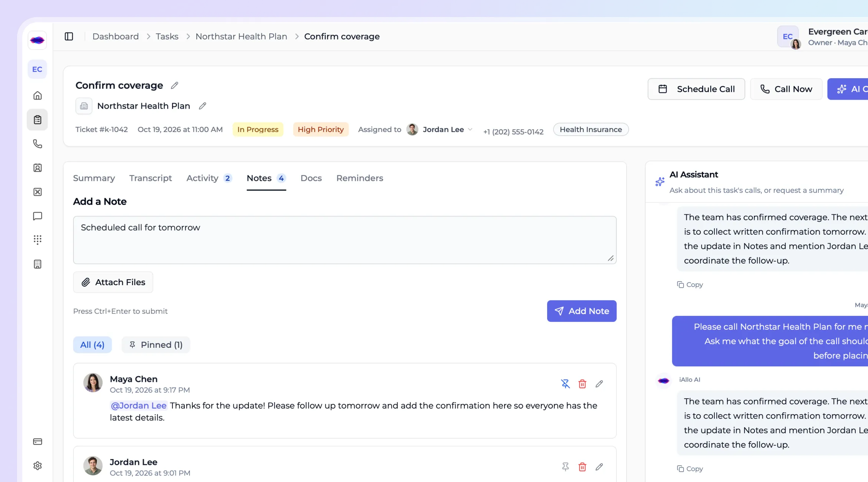Open the Contacts icon in sidebar
Image resolution: width=868 pixels, height=482 pixels.
click(x=37, y=168)
